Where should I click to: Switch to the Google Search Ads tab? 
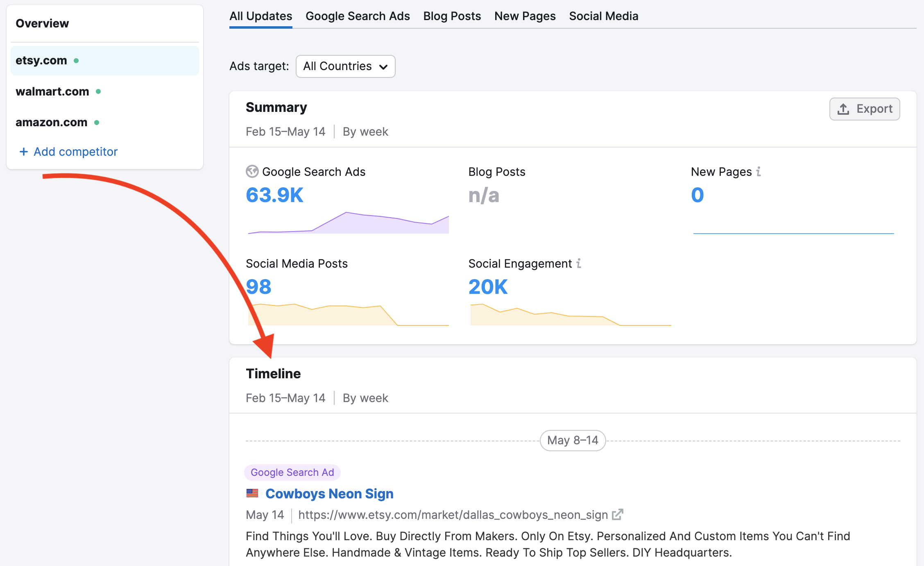(357, 16)
